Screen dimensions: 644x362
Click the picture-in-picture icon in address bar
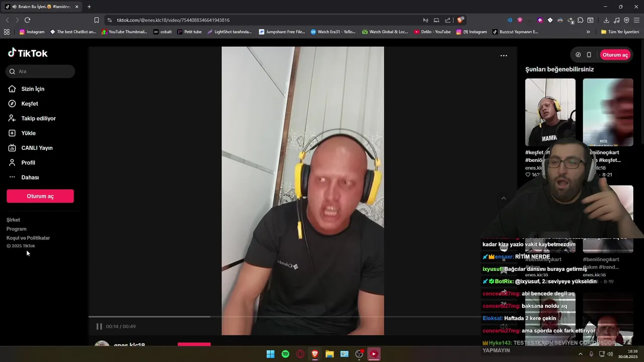click(x=436, y=20)
